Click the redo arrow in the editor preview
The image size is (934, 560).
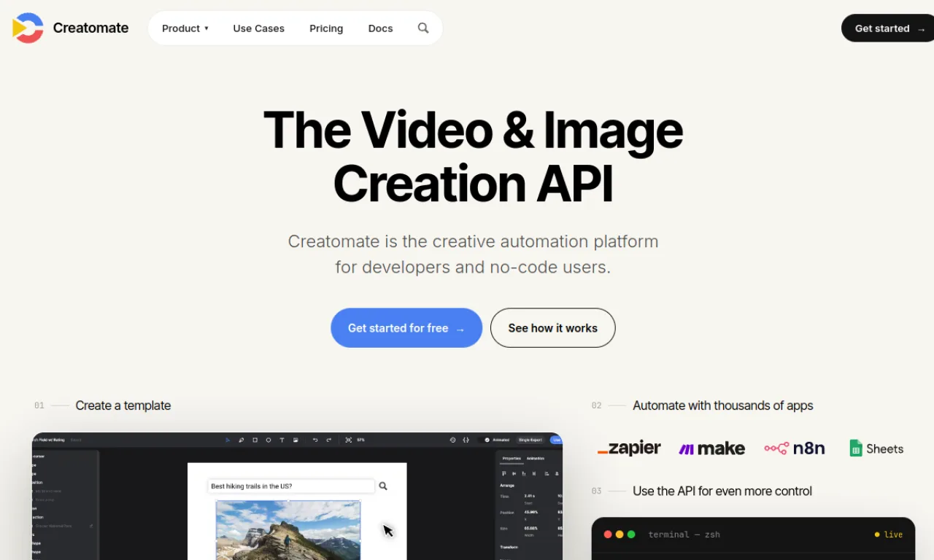tap(329, 440)
